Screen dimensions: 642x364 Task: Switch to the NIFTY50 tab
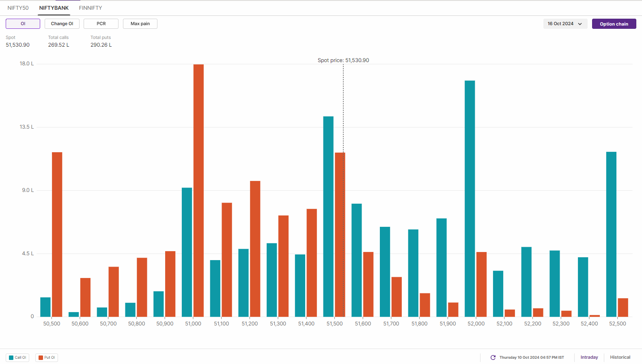18,8
